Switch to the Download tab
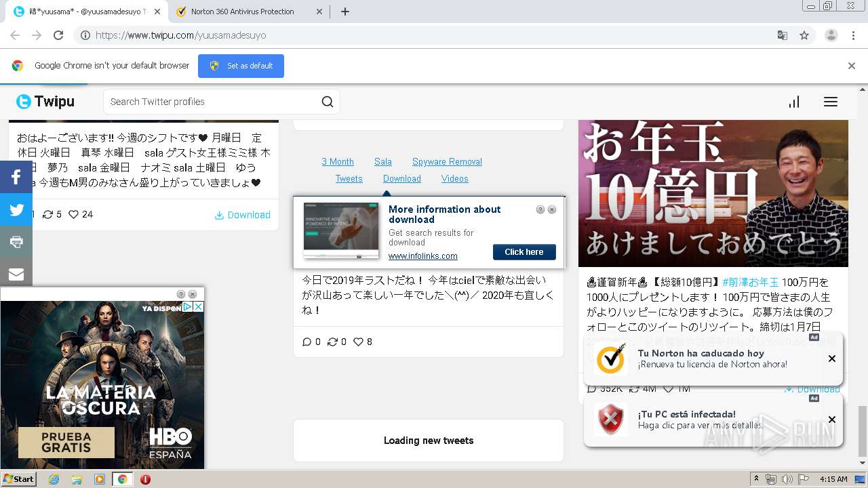 (x=402, y=178)
